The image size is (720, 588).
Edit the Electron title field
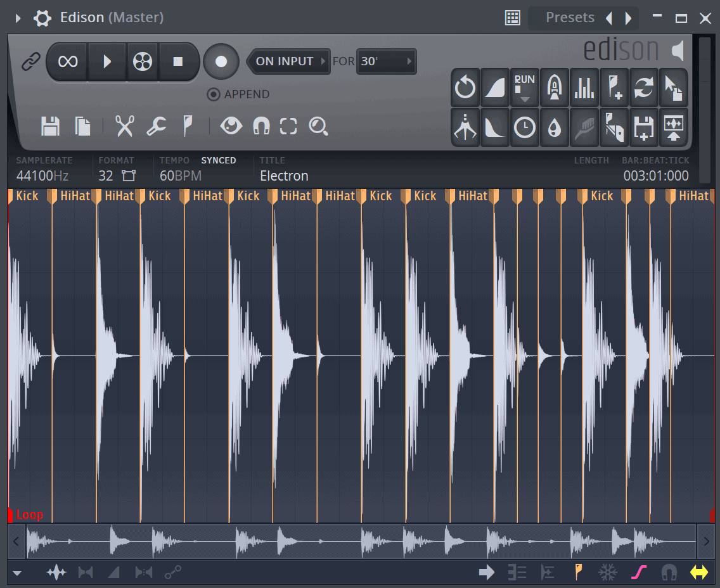pos(284,176)
